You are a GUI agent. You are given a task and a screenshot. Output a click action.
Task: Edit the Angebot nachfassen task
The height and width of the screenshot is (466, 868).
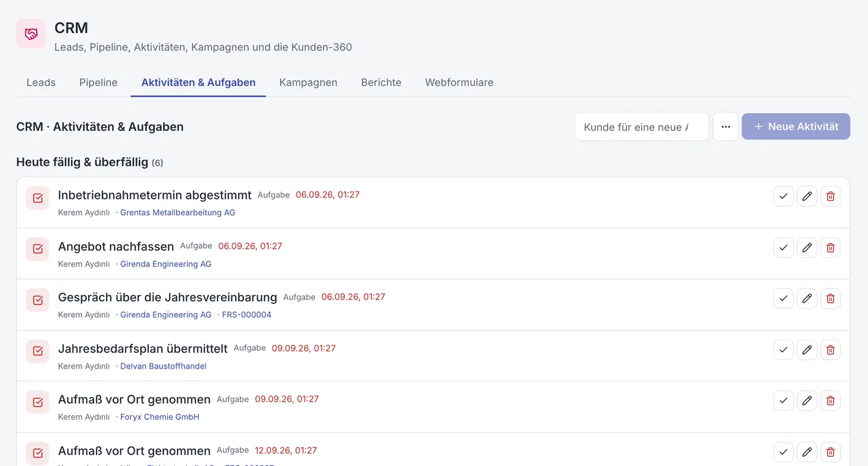(807, 247)
